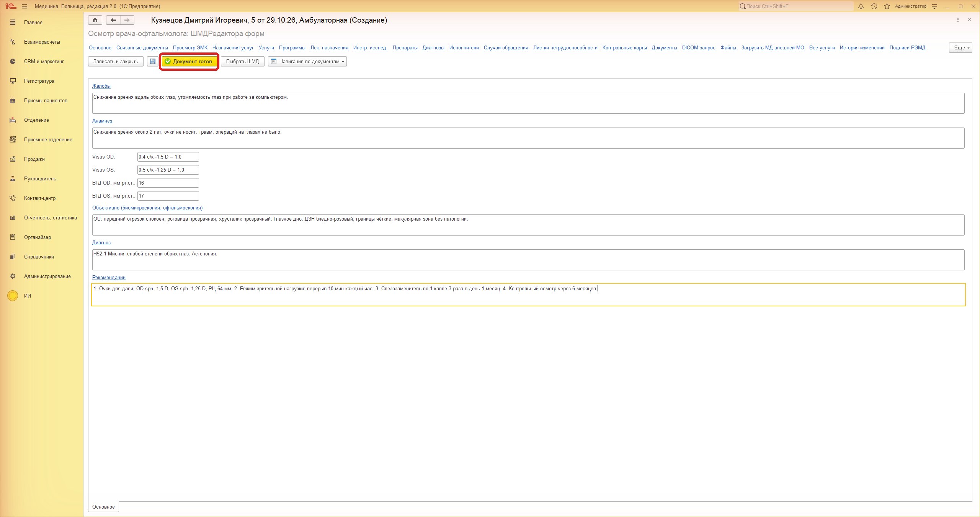
Task: Open favorites star icon
Action: (887, 6)
